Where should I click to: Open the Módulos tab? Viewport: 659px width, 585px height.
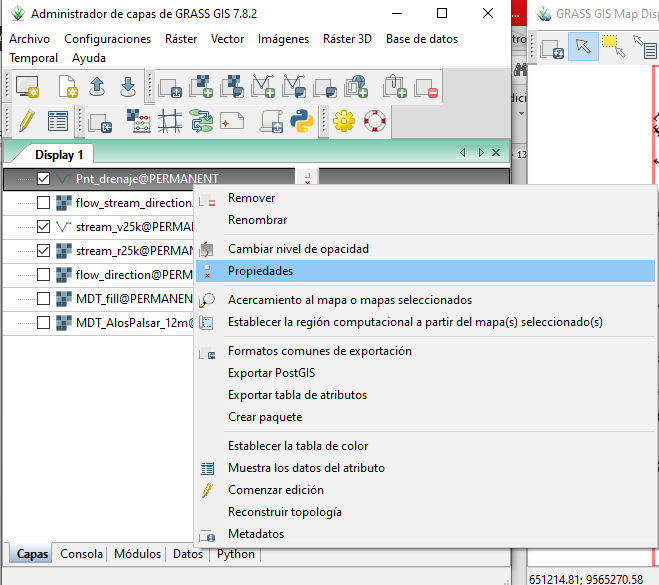137,554
